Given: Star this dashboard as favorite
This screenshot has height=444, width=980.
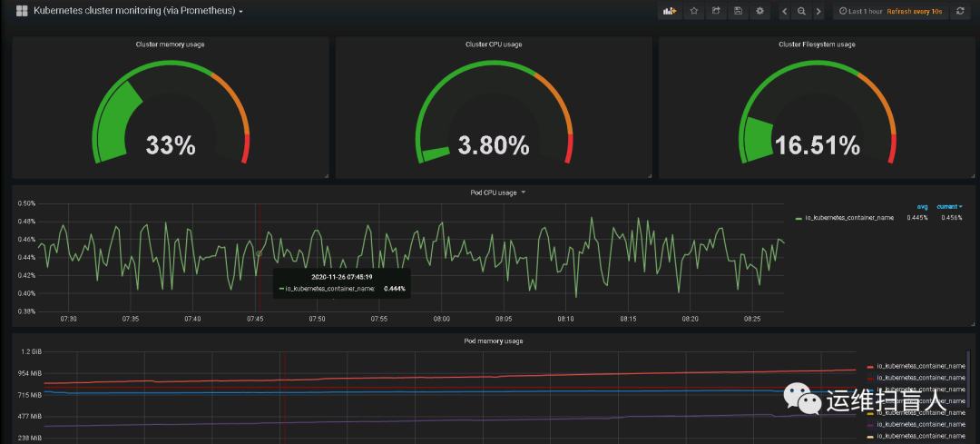Looking at the screenshot, I should tap(694, 11).
